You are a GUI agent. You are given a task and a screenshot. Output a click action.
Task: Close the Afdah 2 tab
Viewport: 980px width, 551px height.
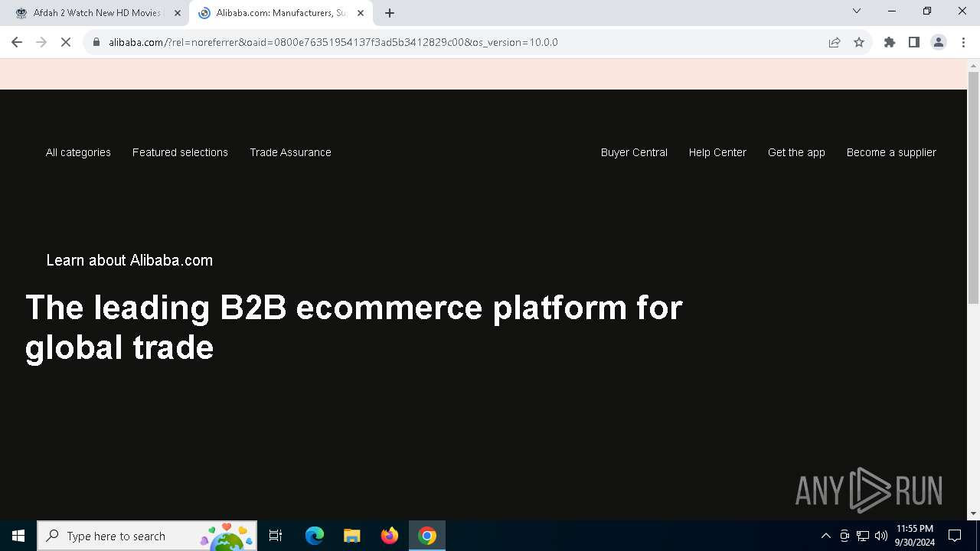[178, 13]
